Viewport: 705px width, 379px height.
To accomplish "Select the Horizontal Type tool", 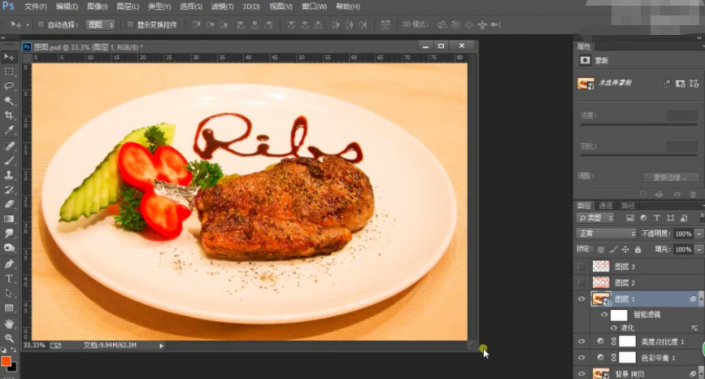I will pos(9,279).
